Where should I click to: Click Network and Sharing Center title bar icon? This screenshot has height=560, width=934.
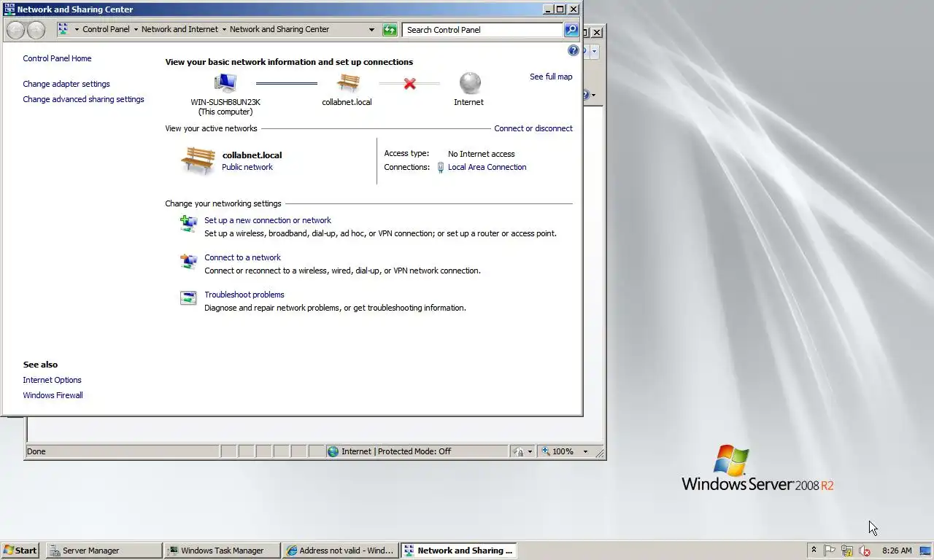(9, 9)
